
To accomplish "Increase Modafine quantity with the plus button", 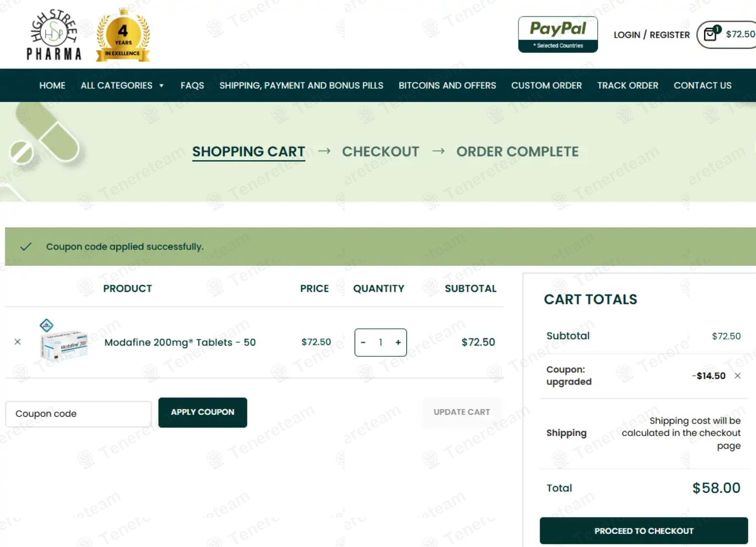I will (398, 343).
